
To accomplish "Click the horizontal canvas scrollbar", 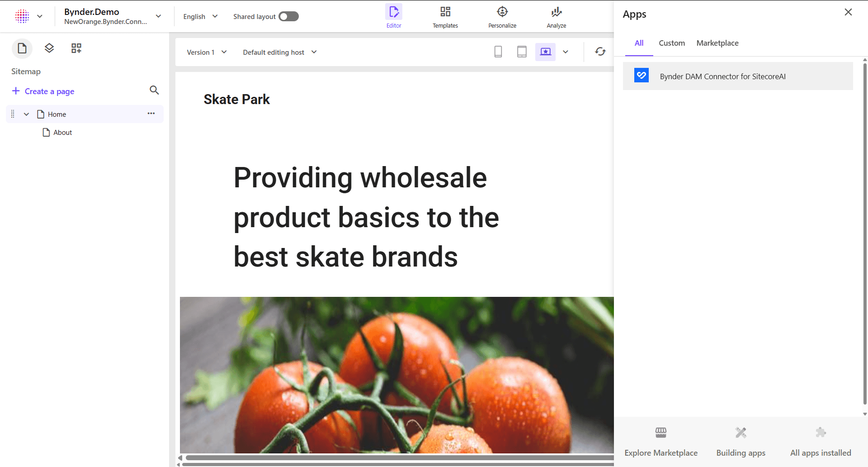I will click(398, 458).
